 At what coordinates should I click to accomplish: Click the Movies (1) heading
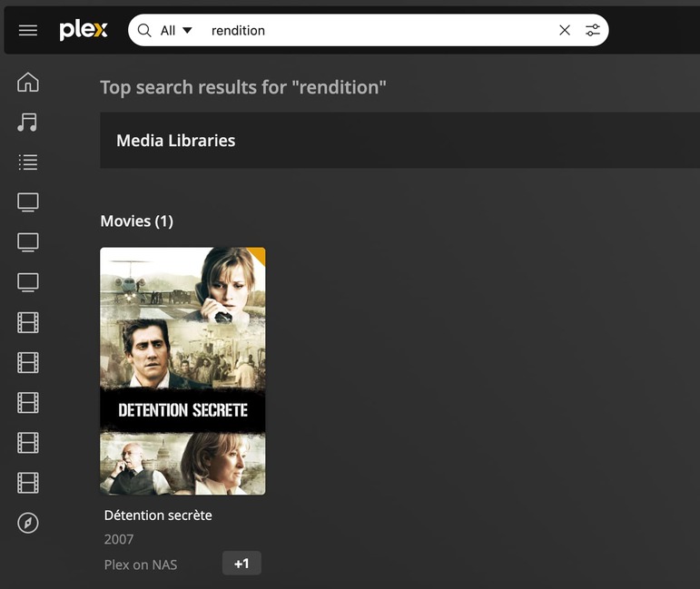(x=136, y=221)
